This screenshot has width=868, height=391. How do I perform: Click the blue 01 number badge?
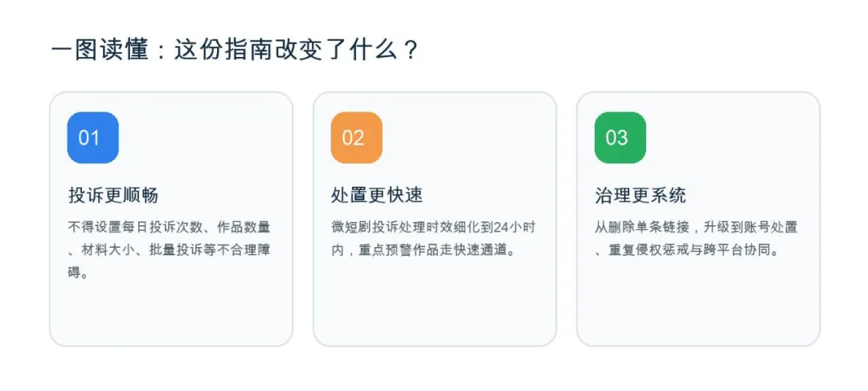pyautogui.click(x=93, y=138)
